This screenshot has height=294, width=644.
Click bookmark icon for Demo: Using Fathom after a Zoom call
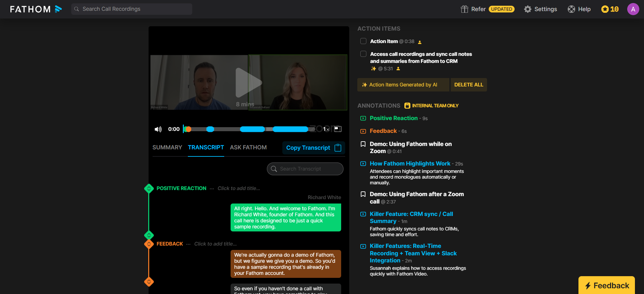363,194
